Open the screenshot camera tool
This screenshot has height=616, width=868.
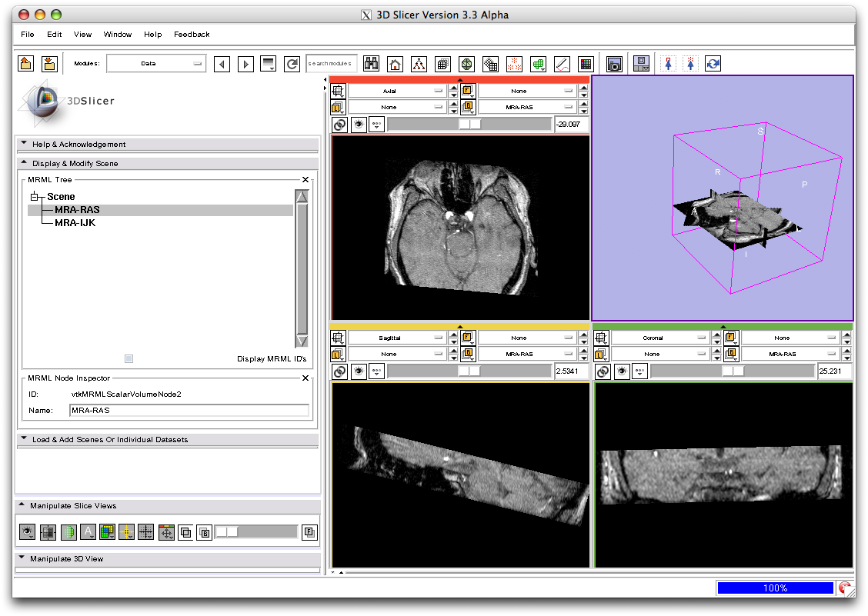[x=614, y=65]
